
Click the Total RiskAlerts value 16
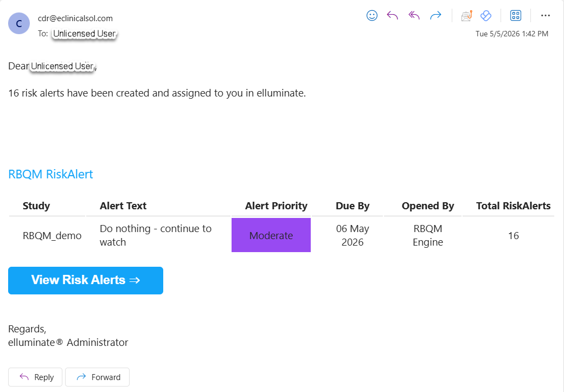[513, 235]
